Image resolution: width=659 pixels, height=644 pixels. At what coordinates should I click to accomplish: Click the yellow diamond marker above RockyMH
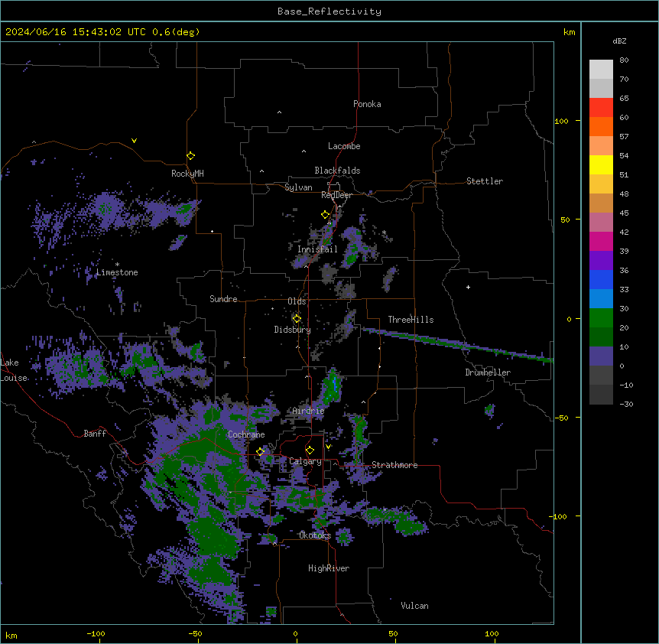tap(190, 156)
